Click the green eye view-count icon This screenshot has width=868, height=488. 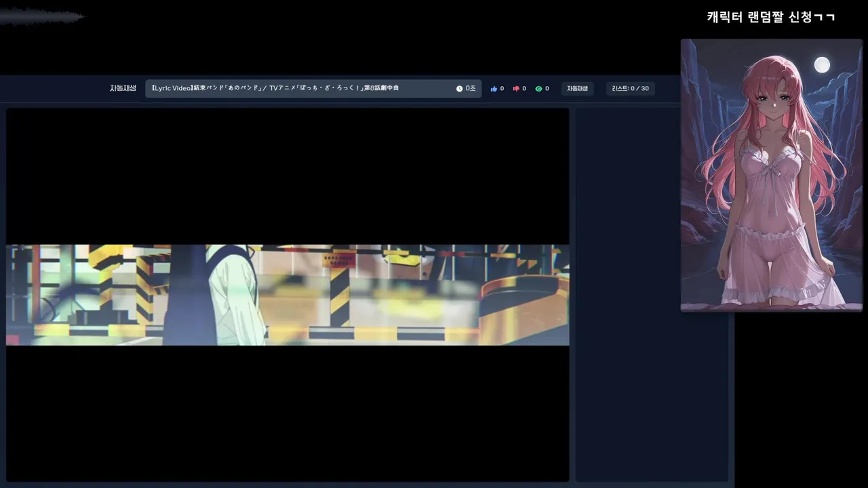point(538,89)
